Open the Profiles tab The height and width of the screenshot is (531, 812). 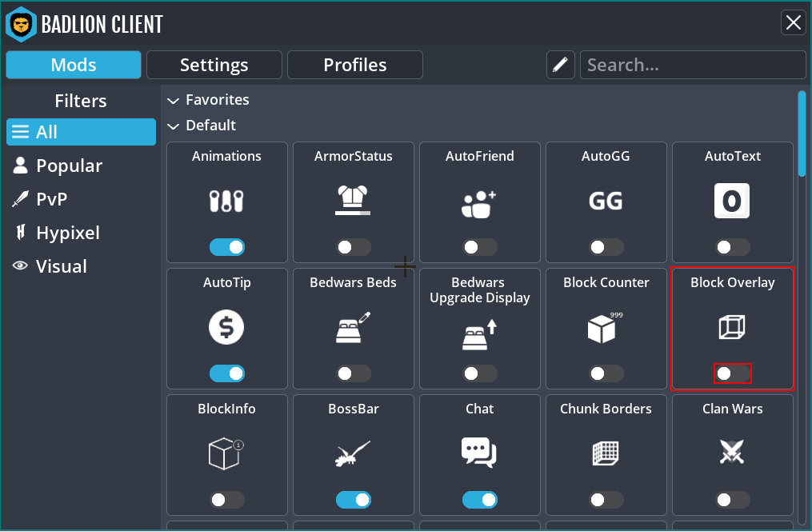[x=354, y=65]
